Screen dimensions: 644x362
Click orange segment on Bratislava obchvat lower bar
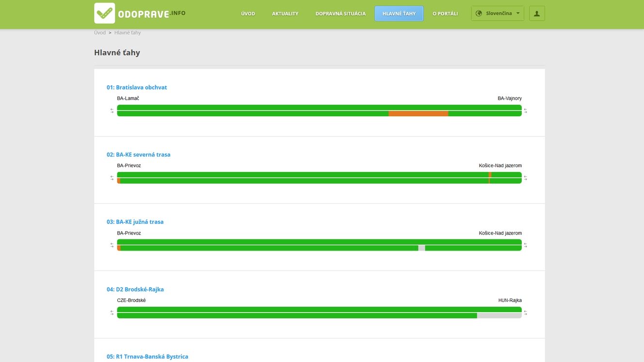coord(419,113)
